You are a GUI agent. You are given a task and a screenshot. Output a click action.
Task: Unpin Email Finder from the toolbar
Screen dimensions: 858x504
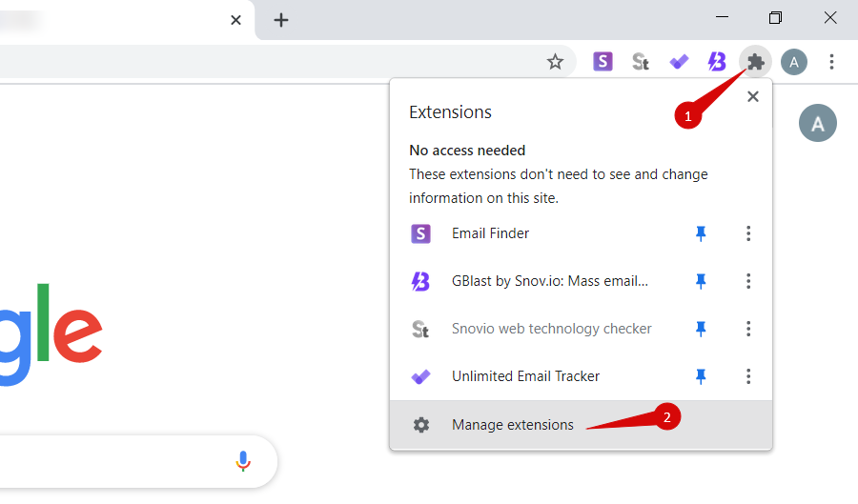(x=701, y=233)
